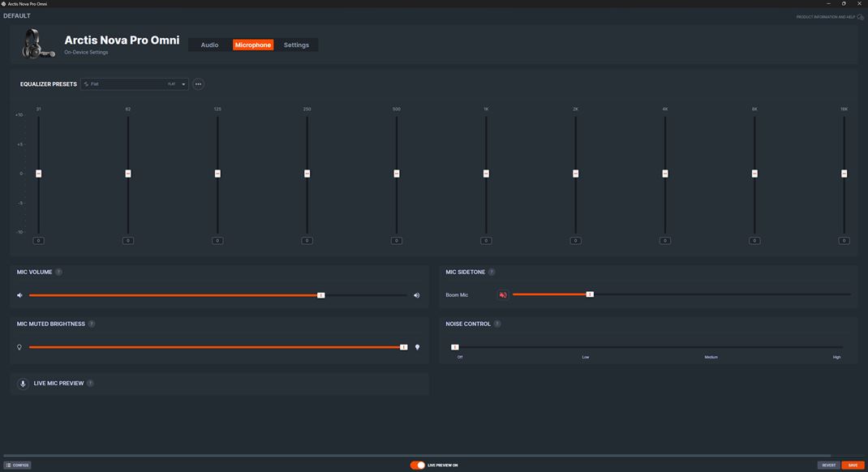Click the low-volume speaker icon for Mic Volume
The image size is (868, 472).
point(19,295)
